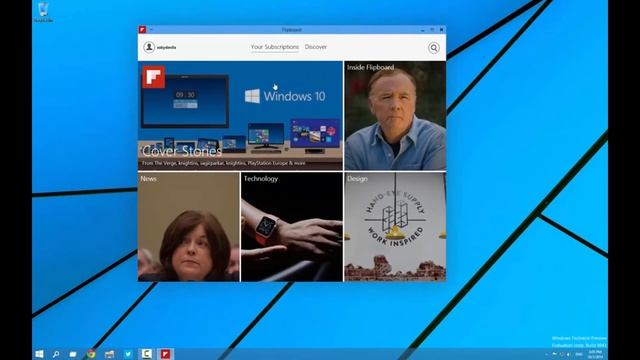Click the red Flipboard logo on Cover Stories
Viewport: 640px width, 360px height.
(x=154, y=77)
